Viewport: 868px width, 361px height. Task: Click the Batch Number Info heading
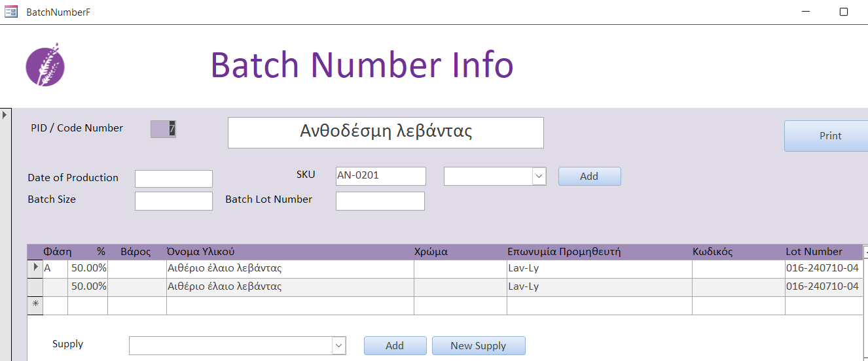coord(361,65)
